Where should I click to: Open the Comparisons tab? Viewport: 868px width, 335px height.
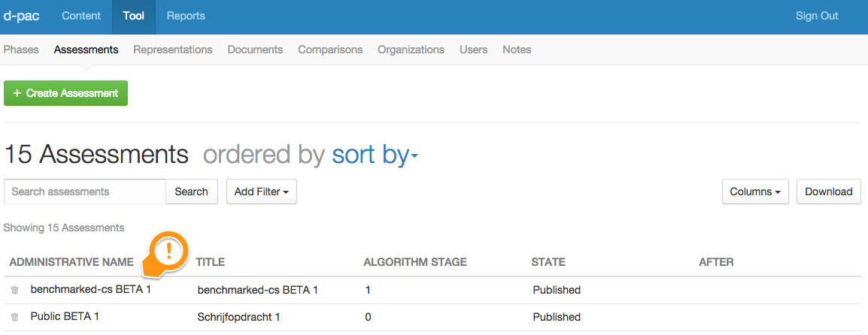[330, 50]
